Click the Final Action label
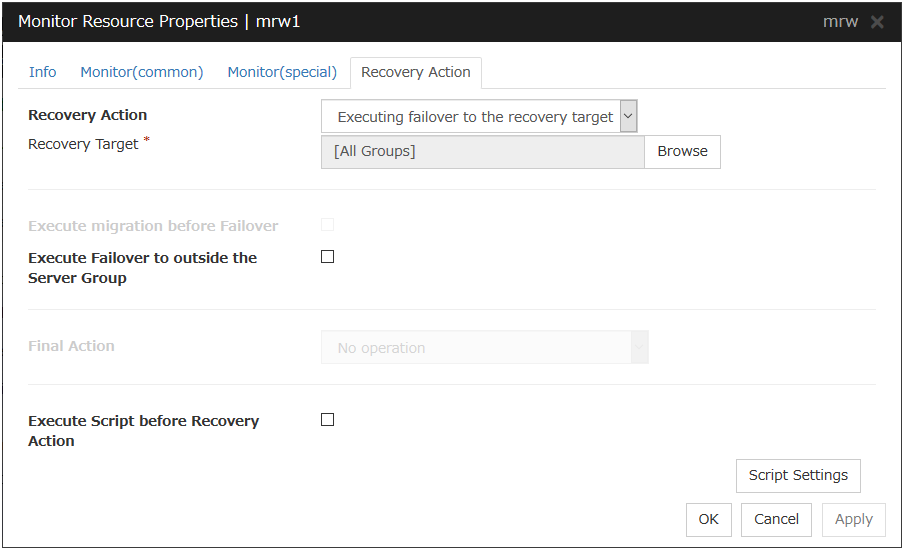Image resolution: width=904 pixels, height=550 pixels. click(71, 346)
